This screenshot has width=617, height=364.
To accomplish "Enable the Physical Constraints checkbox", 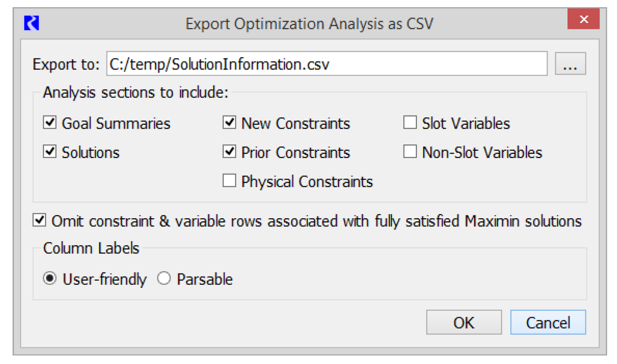I will click(230, 181).
